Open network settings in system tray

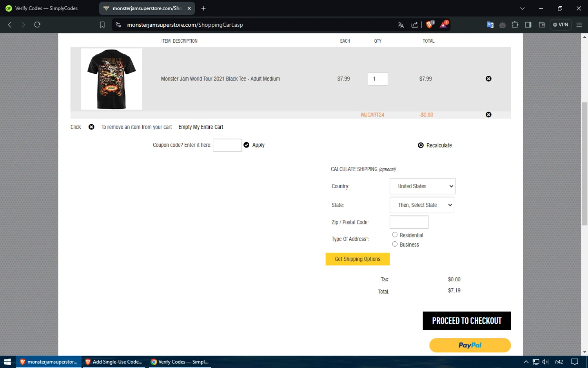click(536, 362)
